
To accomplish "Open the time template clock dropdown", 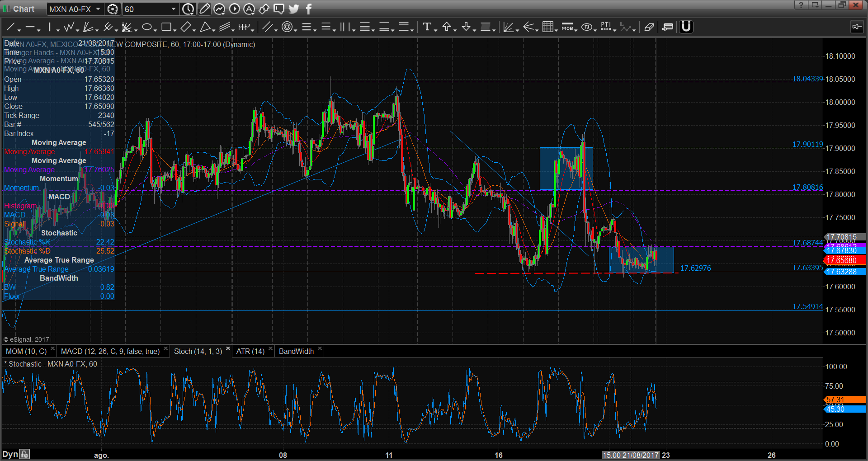I will coord(188,9).
